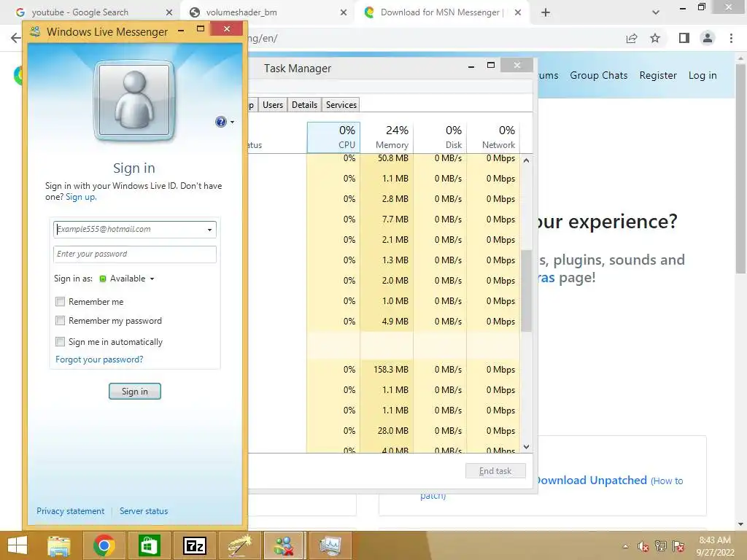Screen dimensions: 747x560
Task: Close the volumeshader_bm tab
Action: pyautogui.click(x=344, y=12)
